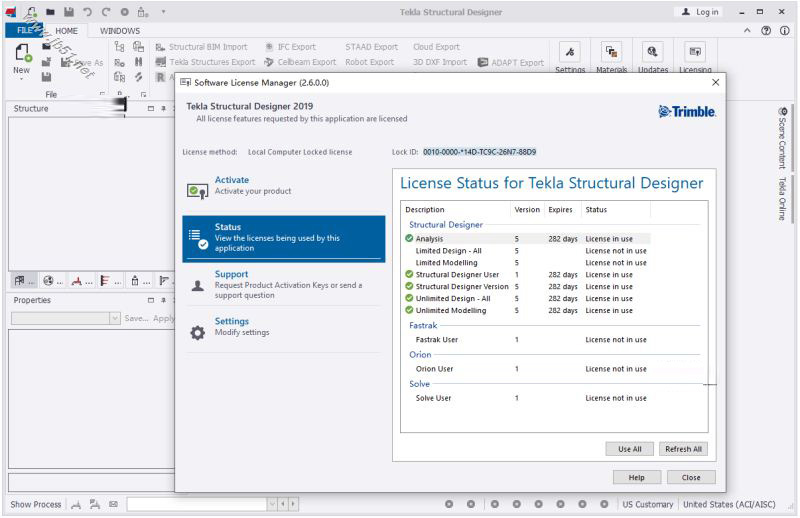Click US Customary units in status bar

point(647,504)
